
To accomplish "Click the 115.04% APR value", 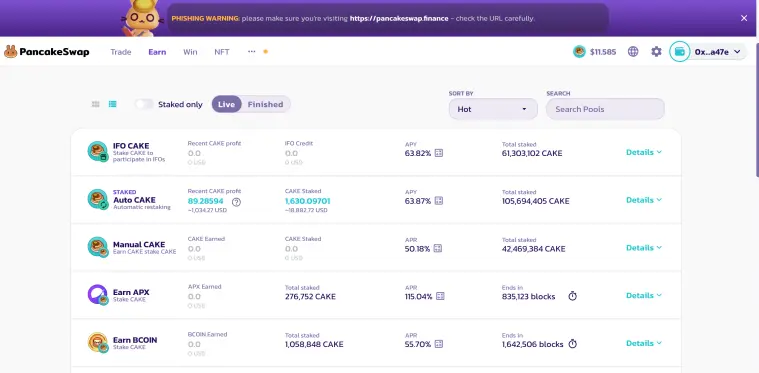I will pyautogui.click(x=418, y=297).
